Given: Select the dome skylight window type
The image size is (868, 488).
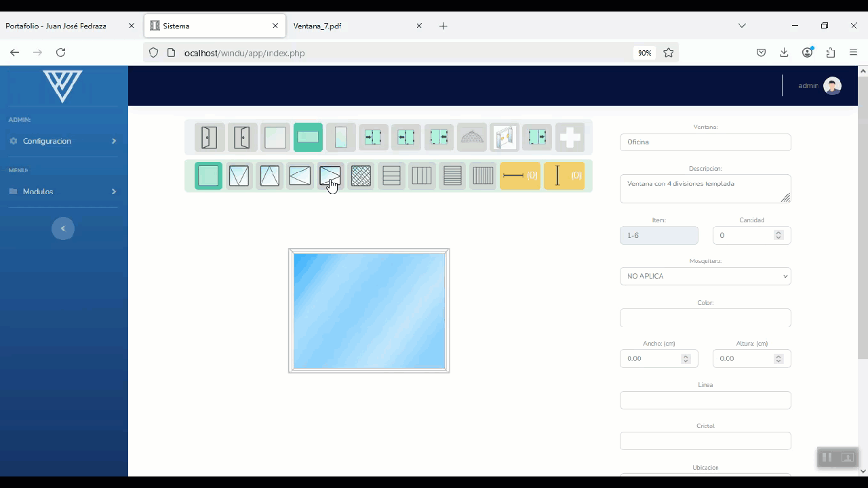Looking at the screenshot, I should (x=472, y=138).
